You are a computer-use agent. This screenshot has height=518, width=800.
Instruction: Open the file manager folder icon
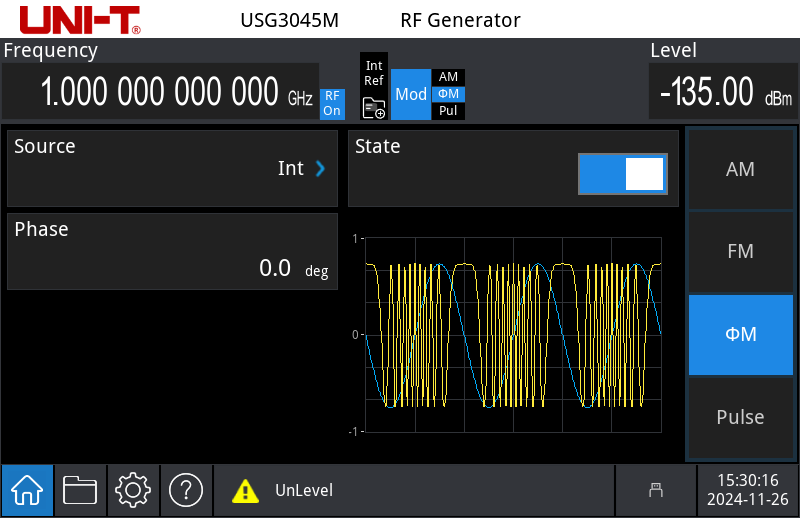coord(80,490)
